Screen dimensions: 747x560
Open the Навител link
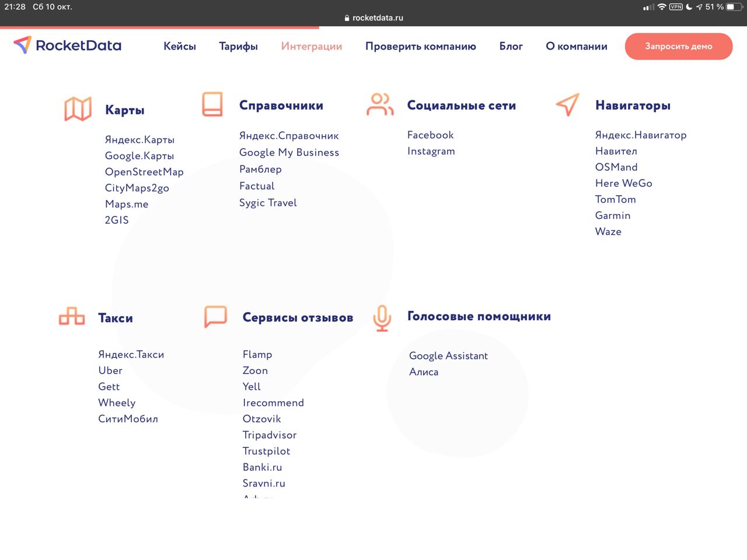(x=616, y=151)
